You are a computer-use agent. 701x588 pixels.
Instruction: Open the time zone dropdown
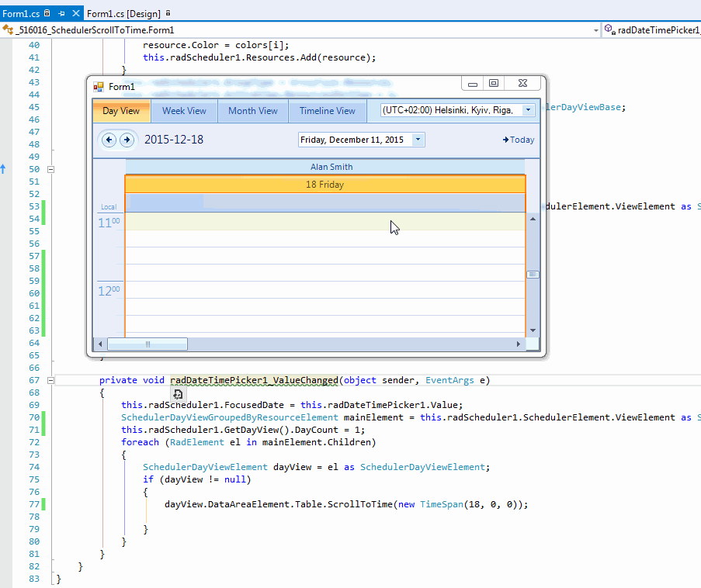coord(528,110)
